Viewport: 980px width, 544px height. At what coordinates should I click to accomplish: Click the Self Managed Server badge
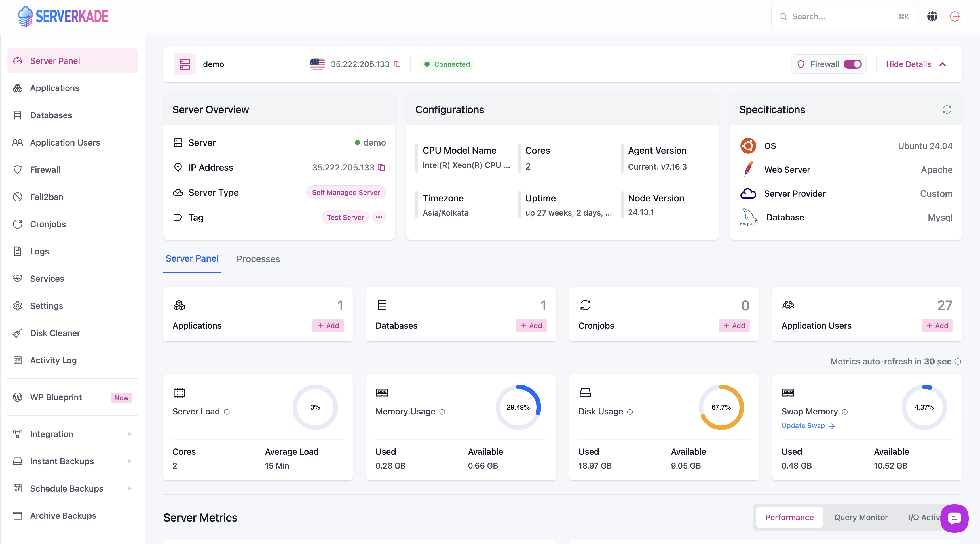346,193
